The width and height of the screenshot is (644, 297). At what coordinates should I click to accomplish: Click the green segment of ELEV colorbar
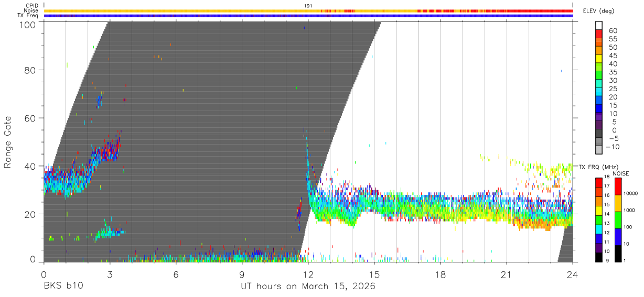coord(599,75)
